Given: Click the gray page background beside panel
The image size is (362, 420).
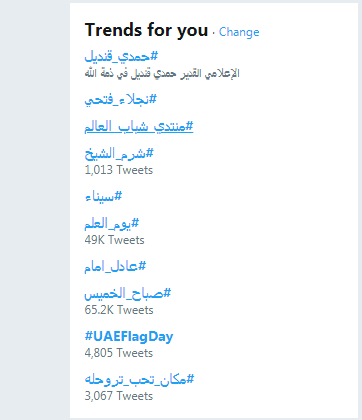Looking at the screenshot, I should [x=33, y=210].
